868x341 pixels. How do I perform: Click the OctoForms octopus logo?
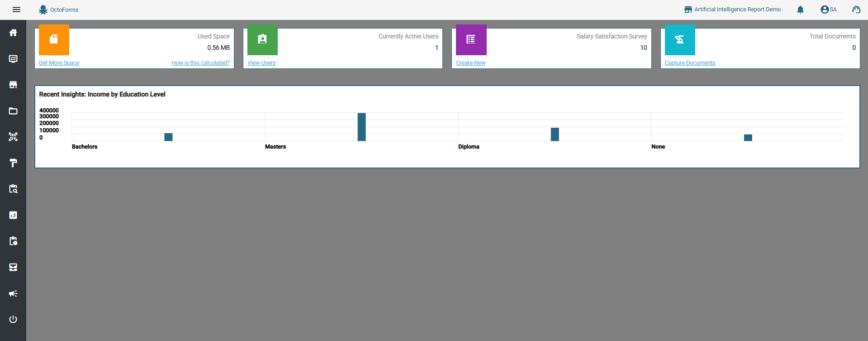pos(43,10)
